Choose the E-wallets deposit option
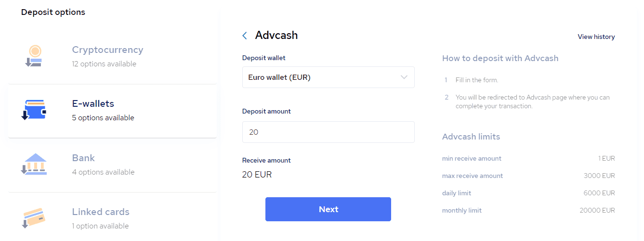This screenshot has height=241, width=644. (x=112, y=111)
